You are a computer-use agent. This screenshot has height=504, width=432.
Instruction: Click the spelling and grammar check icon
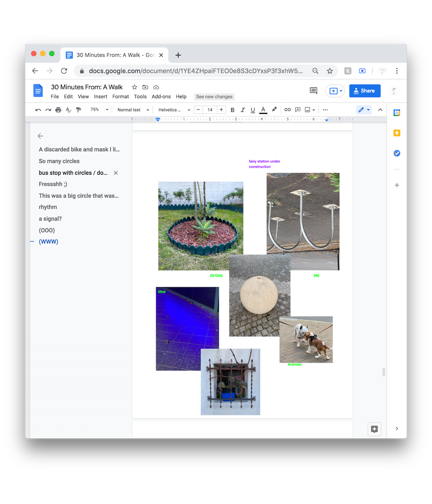68,110
